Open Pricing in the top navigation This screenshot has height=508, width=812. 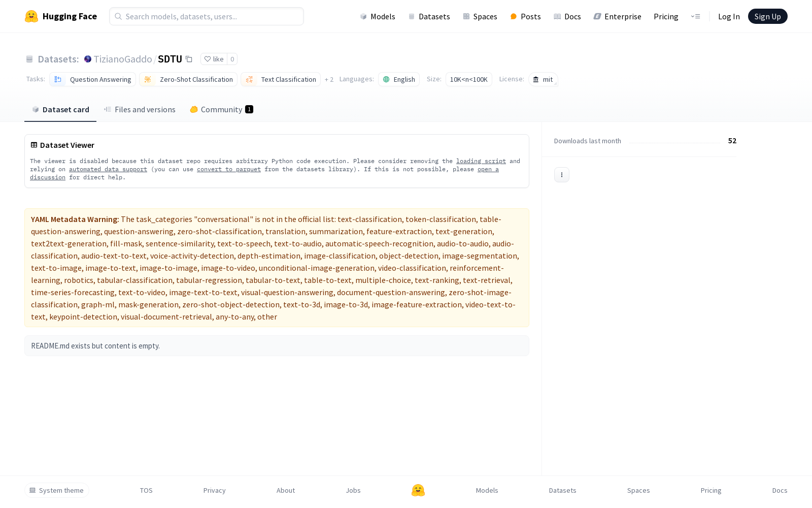[666, 16]
